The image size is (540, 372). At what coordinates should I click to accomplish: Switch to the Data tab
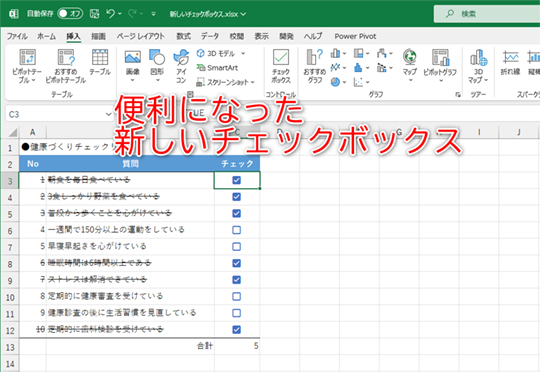coord(210,36)
